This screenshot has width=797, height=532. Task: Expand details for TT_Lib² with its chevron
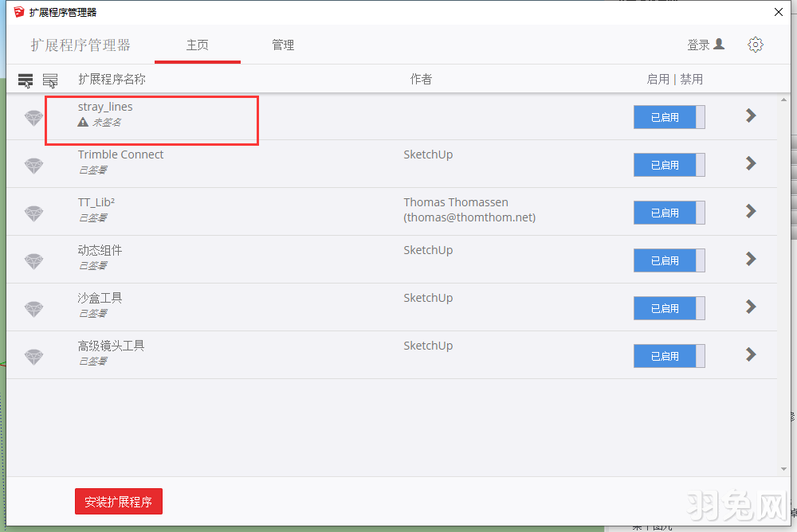[x=750, y=211]
